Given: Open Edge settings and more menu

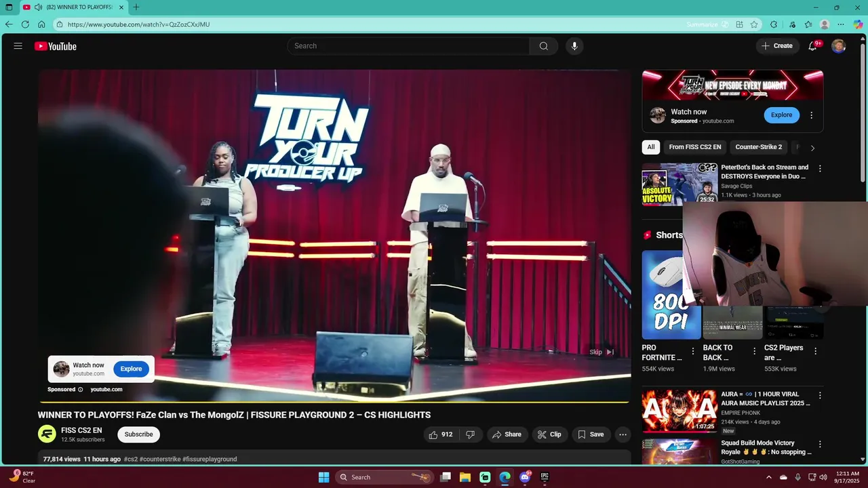Looking at the screenshot, I should 841,24.
